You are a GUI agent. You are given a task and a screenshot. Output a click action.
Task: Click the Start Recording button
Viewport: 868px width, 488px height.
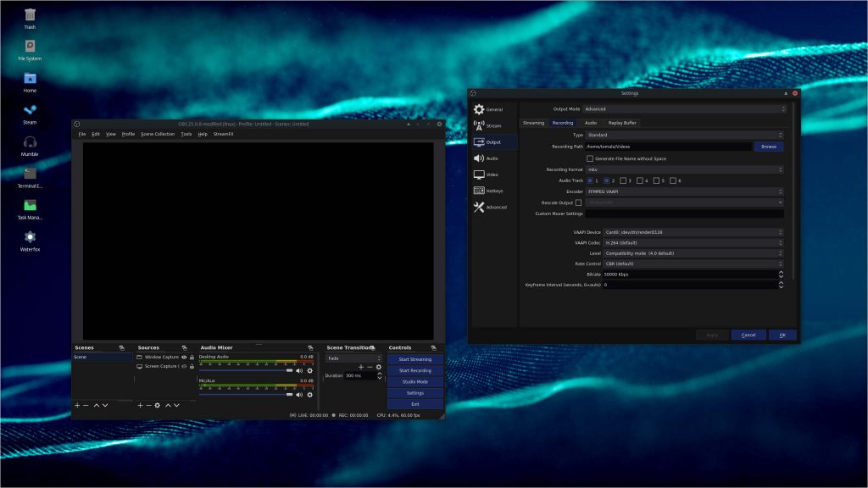tap(415, 370)
